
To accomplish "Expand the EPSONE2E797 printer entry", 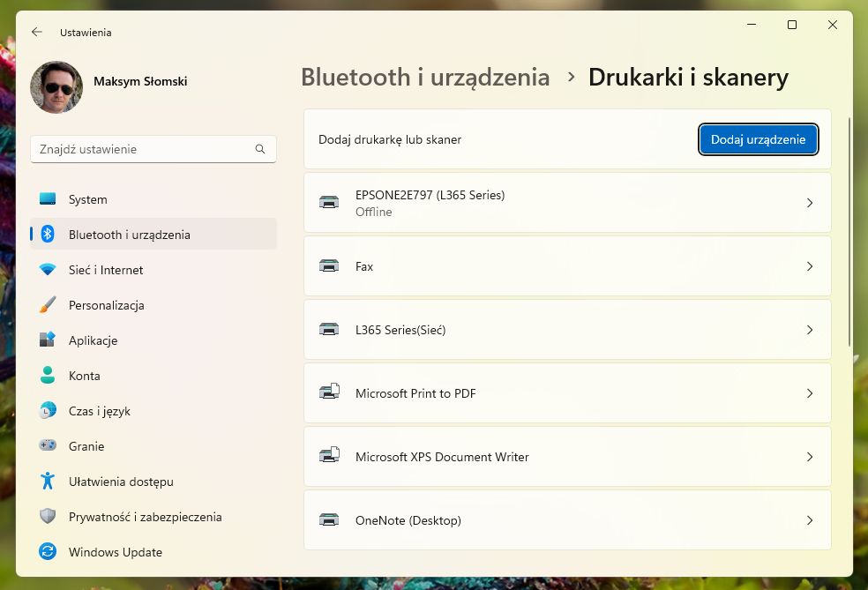I will point(810,202).
